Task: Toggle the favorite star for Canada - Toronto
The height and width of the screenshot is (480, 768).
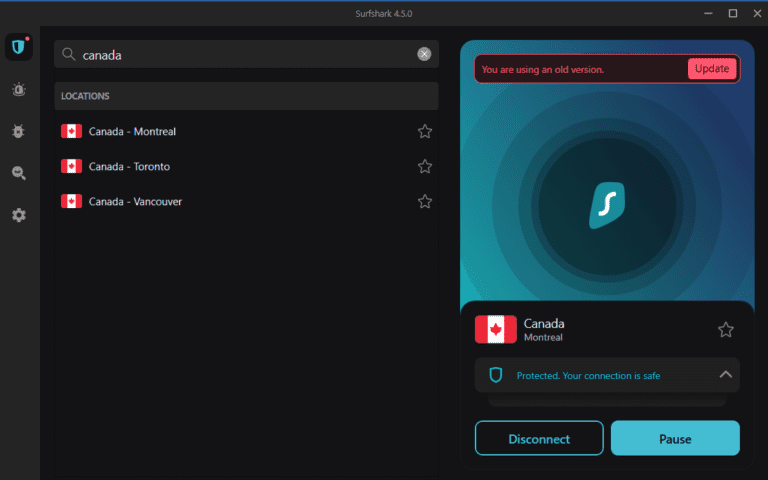Action: coord(425,166)
